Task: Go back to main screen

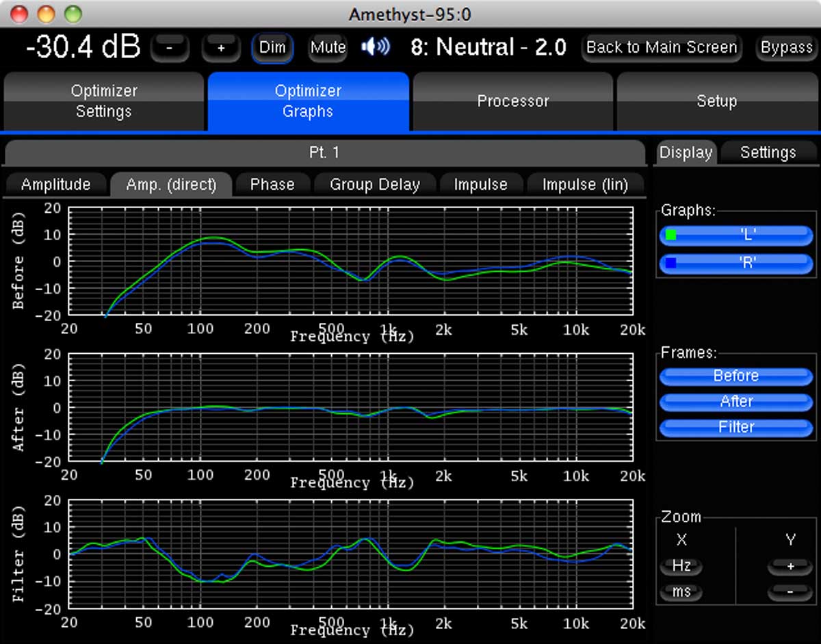Action: [x=662, y=48]
